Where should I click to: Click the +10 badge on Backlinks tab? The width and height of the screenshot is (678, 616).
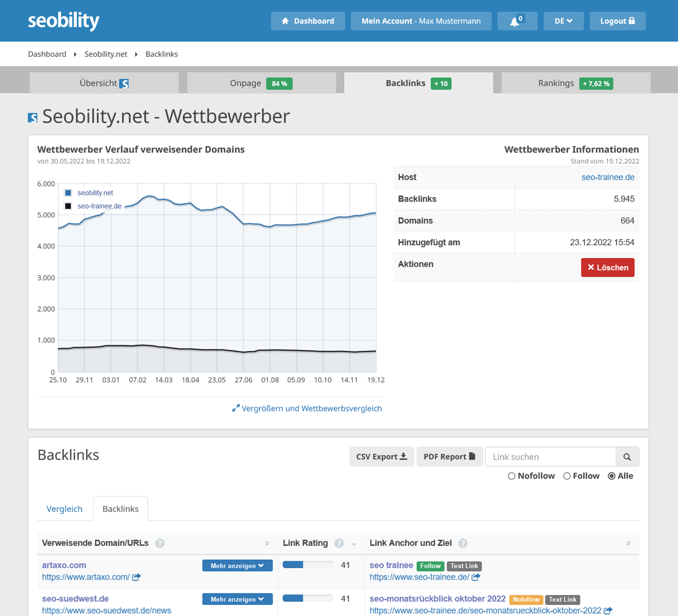click(441, 83)
